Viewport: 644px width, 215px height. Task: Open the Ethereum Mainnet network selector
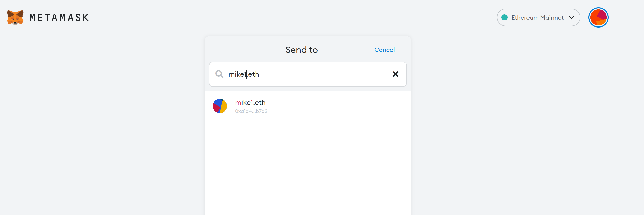coord(538,17)
